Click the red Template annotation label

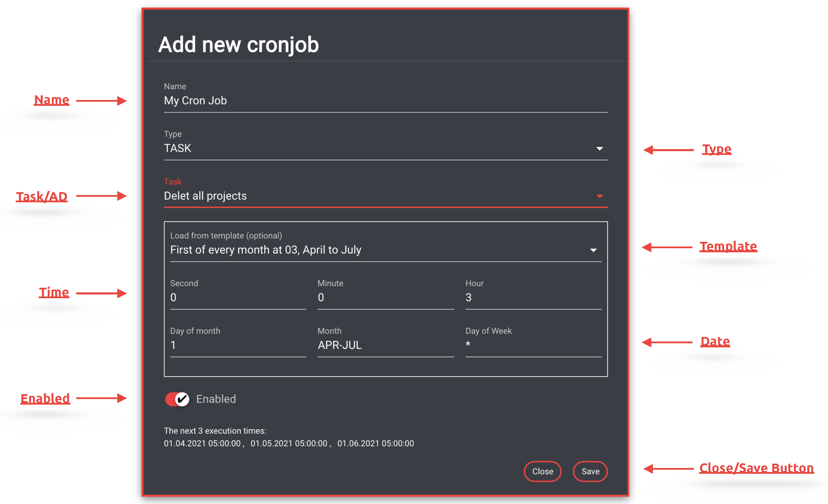click(x=728, y=246)
